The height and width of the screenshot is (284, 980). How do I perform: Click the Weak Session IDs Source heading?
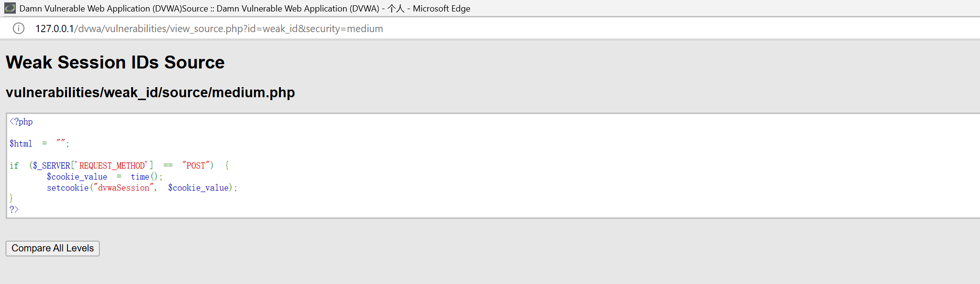coord(115,62)
